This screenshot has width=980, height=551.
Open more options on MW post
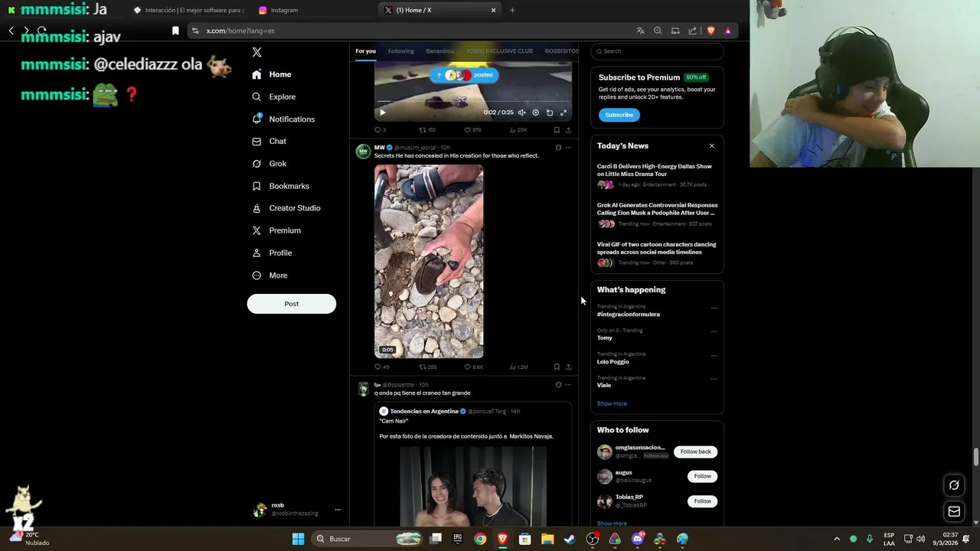[568, 148]
